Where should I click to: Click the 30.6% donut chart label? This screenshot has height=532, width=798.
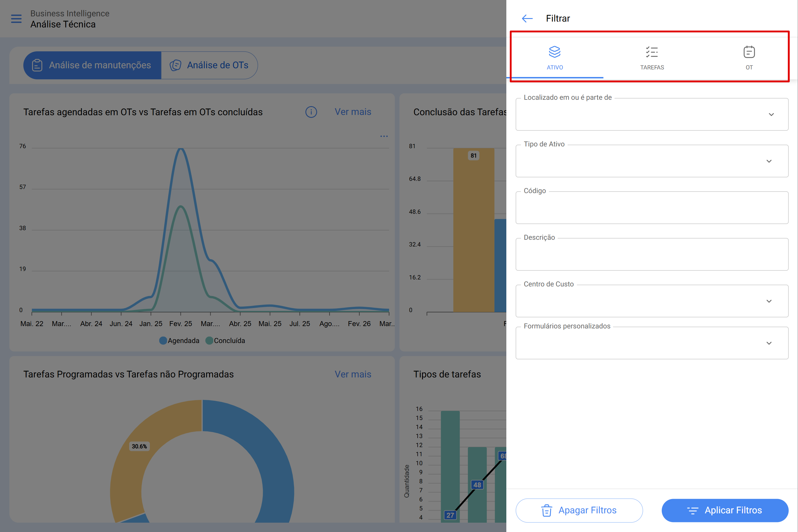pos(139,446)
